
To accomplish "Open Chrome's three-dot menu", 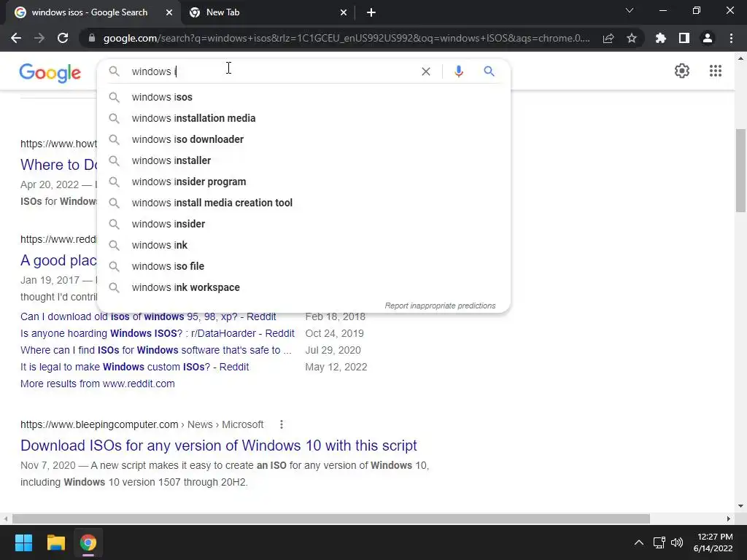I will (x=731, y=38).
